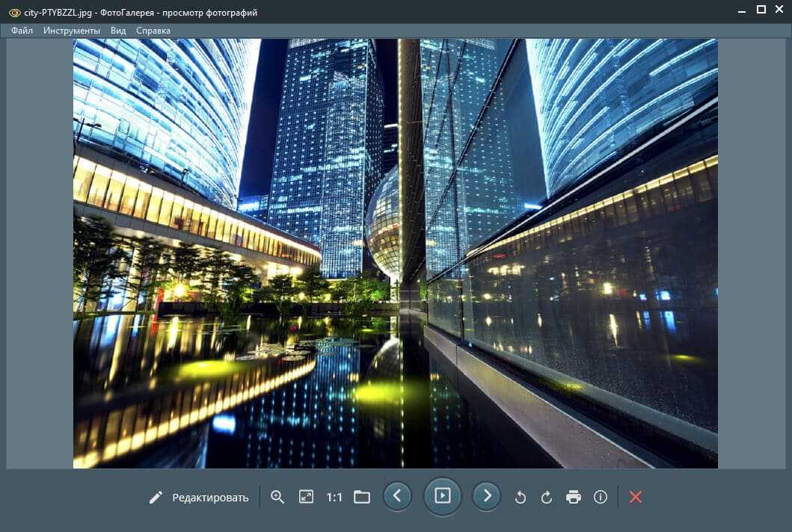792x532 pixels.
Task: Open the Вид menu
Action: click(x=118, y=31)
